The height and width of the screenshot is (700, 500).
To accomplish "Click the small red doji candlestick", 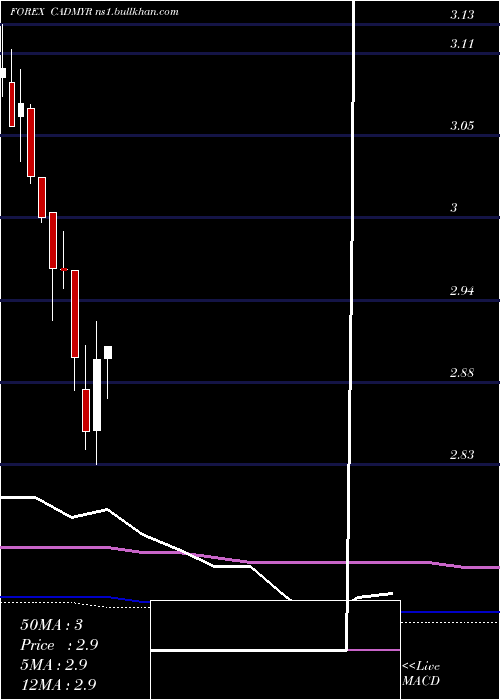I will tap(63, 269).
